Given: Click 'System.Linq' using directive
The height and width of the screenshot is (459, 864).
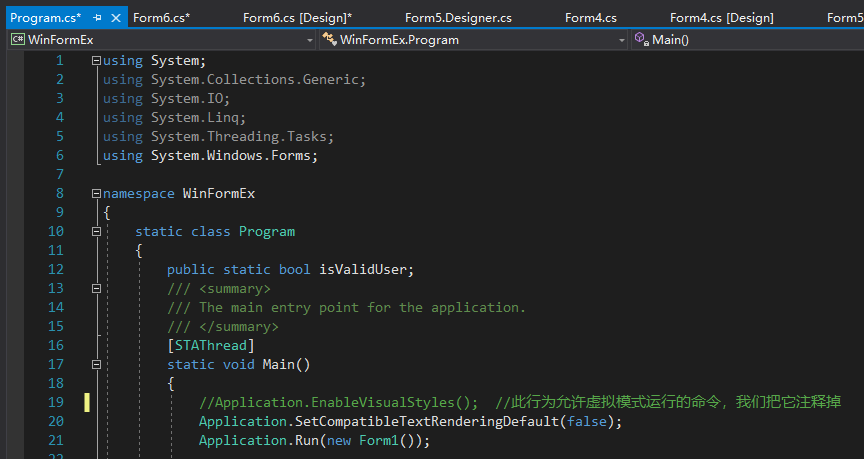Looking at the screenshot, I should pyautogui.click(x=195, y=118).
